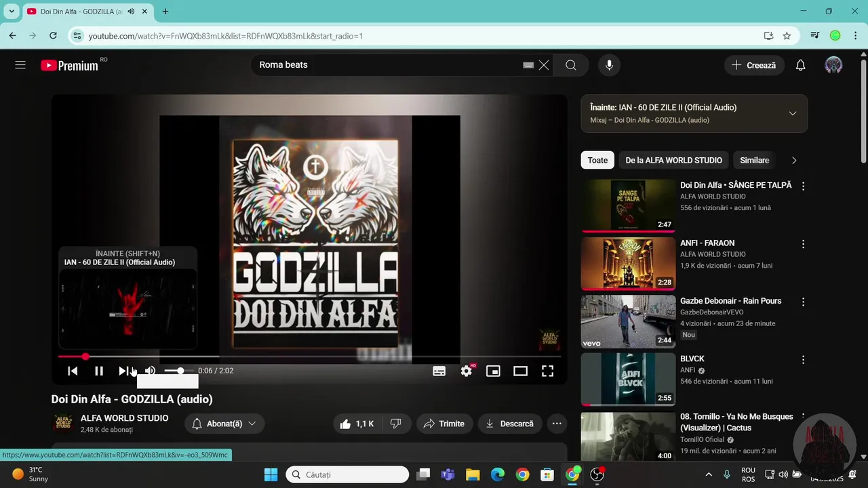Open Windows Start menu
The height and width of the screenshot is (488, 868).
(x=271, y=474)
